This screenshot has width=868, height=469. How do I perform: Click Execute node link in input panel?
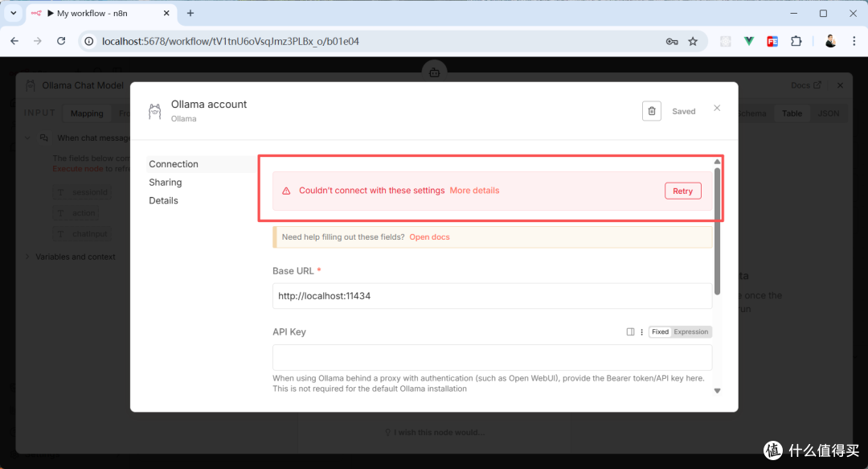coord(77,168)
